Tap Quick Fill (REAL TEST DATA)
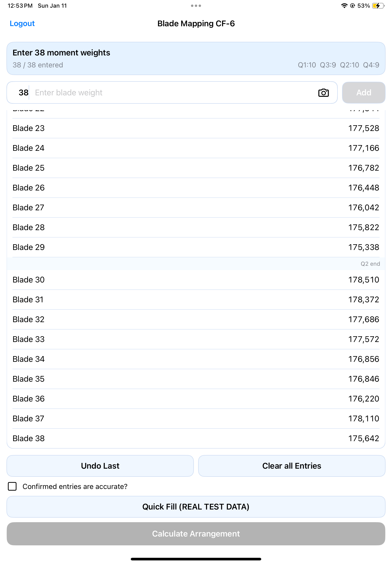 [196, 507]
